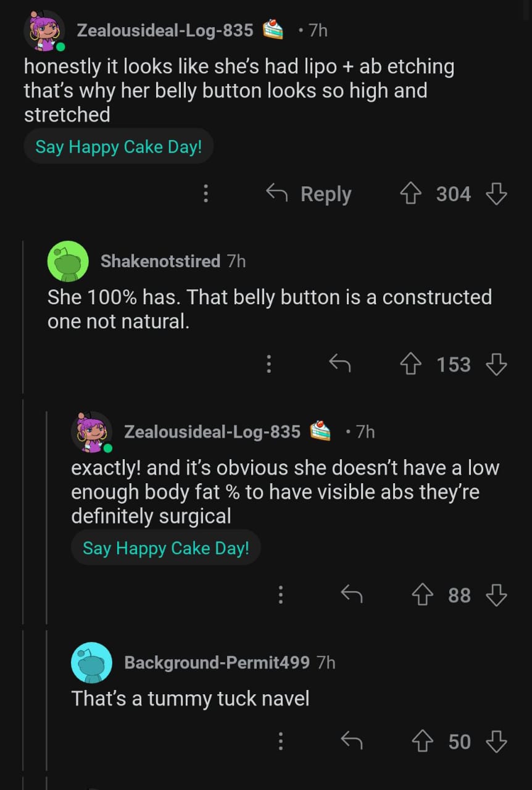The height and width of the screenshot is (790, 532).
Task: Open three-dot menu on Shakenotstired's comment
Action: [x=268, y=365]
